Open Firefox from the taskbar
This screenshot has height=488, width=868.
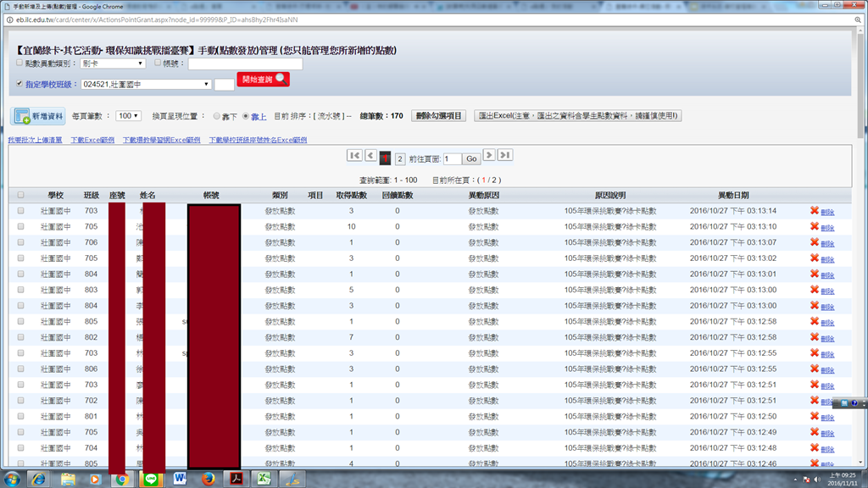(209, 480)
